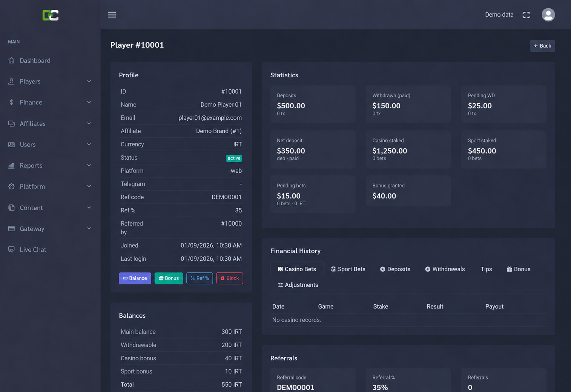This screenshot has height=392, width=571.
Task: Click the Platform gear icon
Action: [x=11, y=186]
